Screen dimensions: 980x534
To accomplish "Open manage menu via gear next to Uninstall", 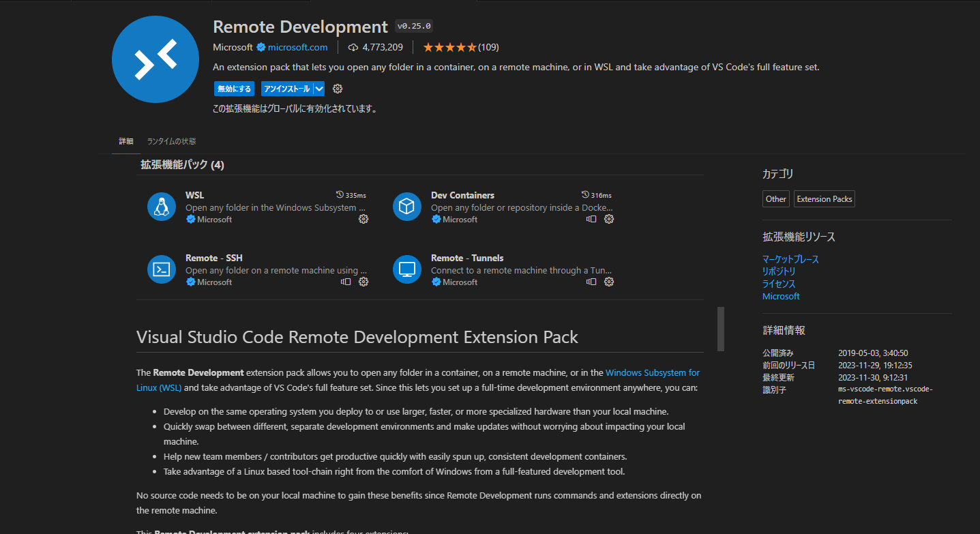I will click(x=337, y=88).
